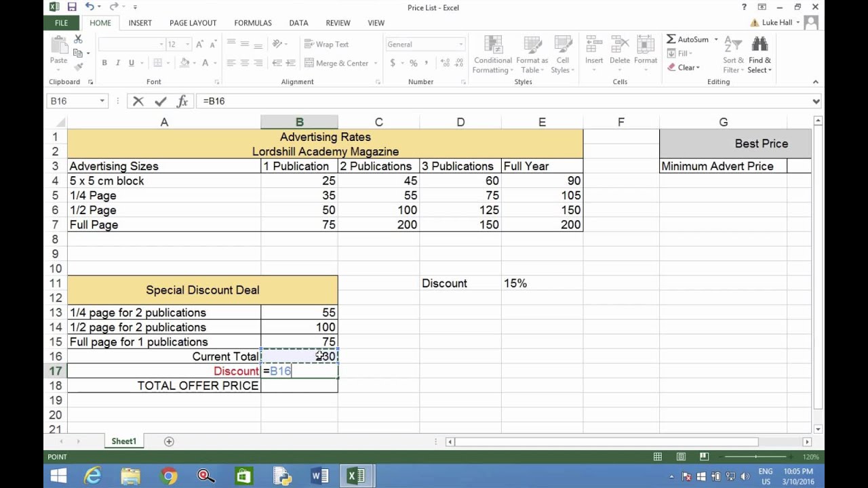Viewport: 868px width, 488px height.
Task: Switch to the INSERT tab
Action: click(140, 22)
